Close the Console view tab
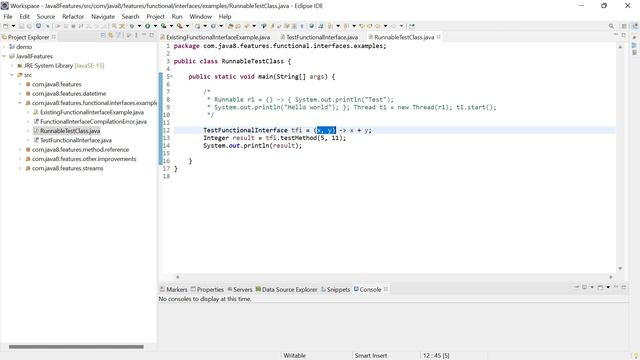640x360 pixels. click(386, 289)
